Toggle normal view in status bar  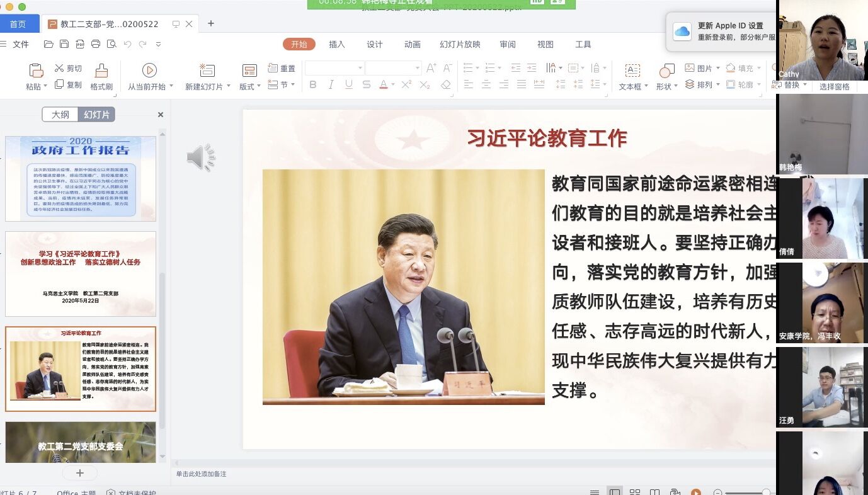615,492
